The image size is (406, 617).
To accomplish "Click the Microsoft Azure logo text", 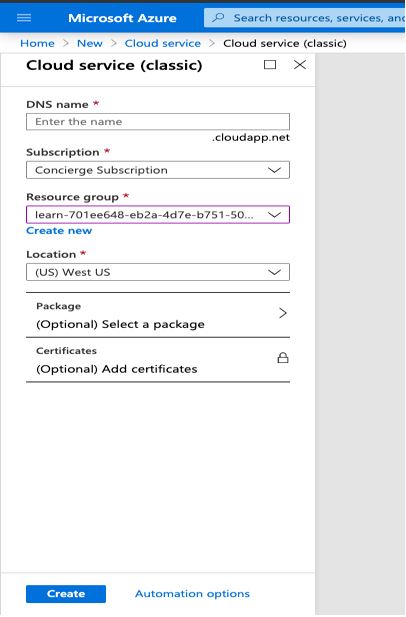I will [x=122, y=18].
